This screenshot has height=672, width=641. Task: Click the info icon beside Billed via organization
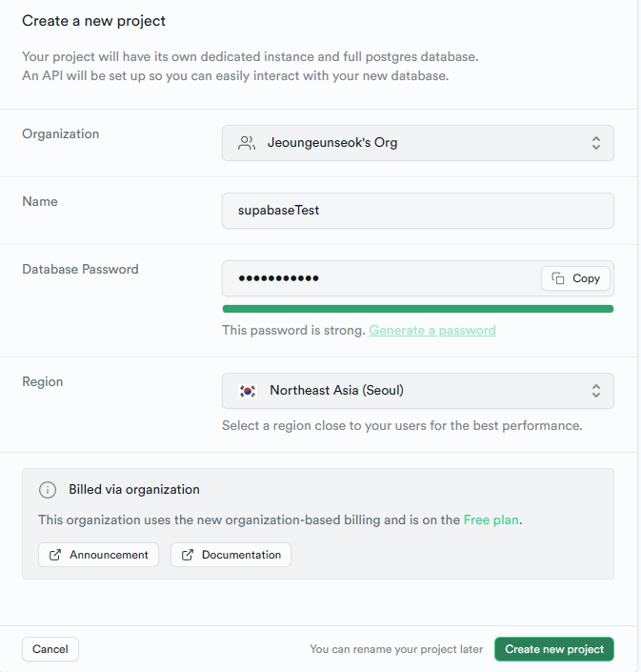click(x=48, y=490)
